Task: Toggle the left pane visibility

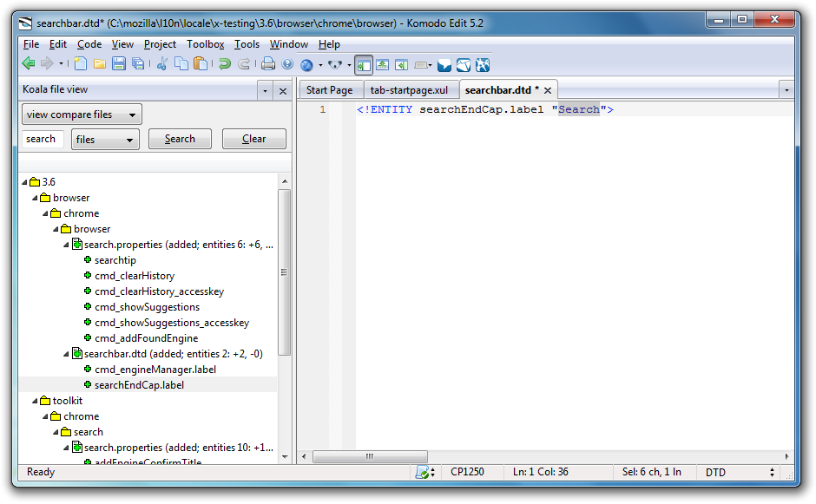Action: click(x=363, y=65)
